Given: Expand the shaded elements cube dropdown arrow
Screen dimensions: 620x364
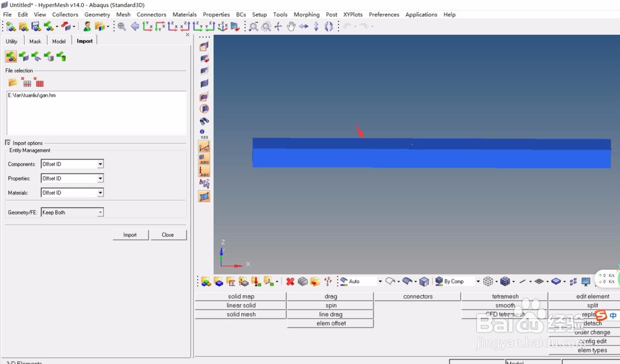Looking at the screenshot, I should 513,282.
